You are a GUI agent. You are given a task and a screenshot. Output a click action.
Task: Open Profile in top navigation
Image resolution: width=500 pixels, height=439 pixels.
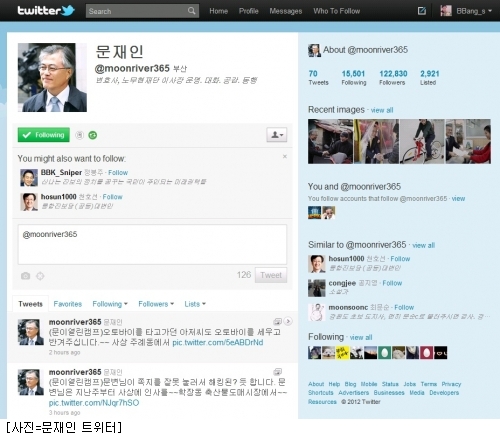(x=249, y=11)
